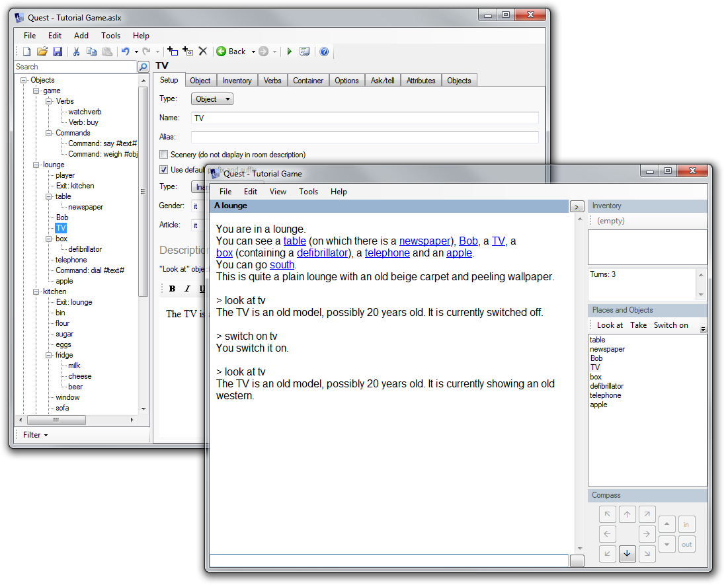The width and height of the screenshot is (728, 585).
Task: Click the Cut scissors icon
Action: [77, 52]
